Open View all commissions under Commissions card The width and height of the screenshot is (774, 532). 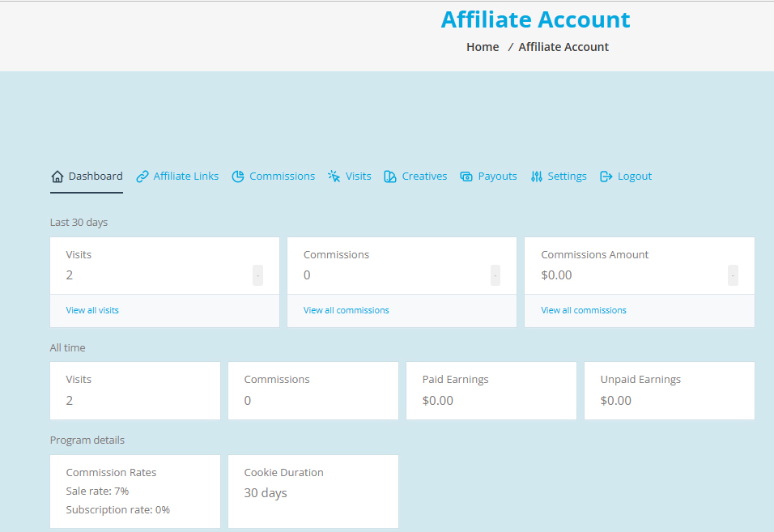point(346,310)
